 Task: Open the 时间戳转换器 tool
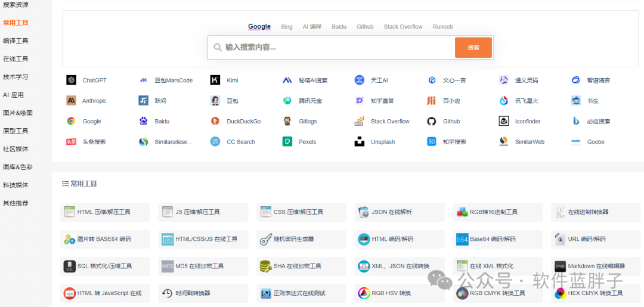click(203, 293)
